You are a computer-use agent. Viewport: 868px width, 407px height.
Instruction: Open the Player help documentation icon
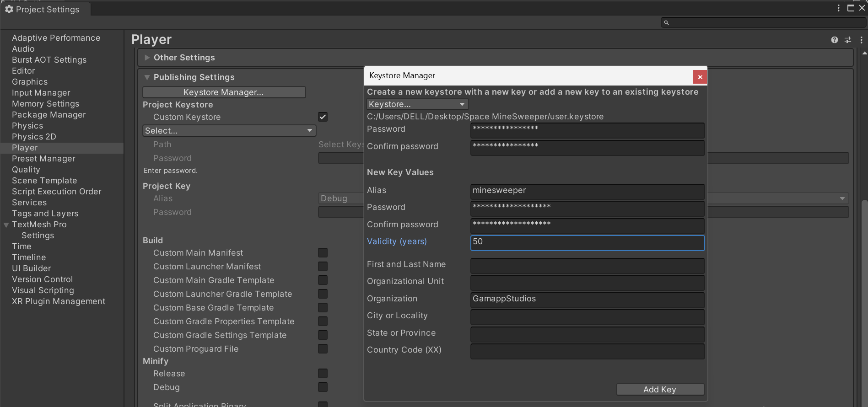pos(834,40)
